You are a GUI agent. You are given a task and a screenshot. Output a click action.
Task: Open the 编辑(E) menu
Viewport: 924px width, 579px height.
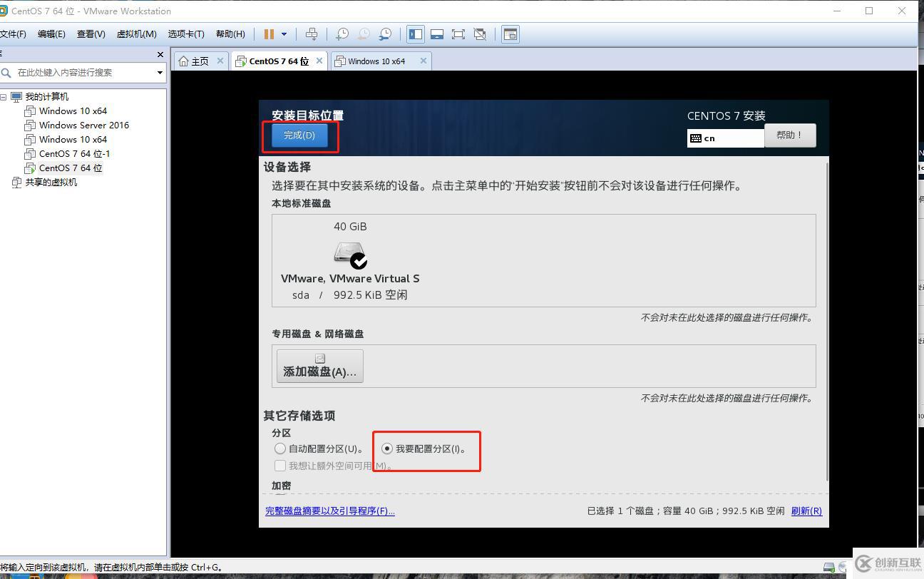(x=51, y=34)
